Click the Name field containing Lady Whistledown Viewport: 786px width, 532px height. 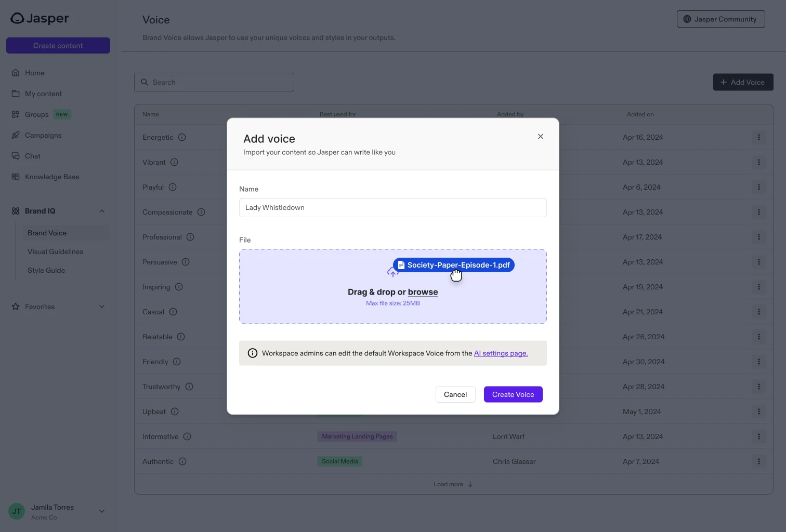(x=393, y=207)
